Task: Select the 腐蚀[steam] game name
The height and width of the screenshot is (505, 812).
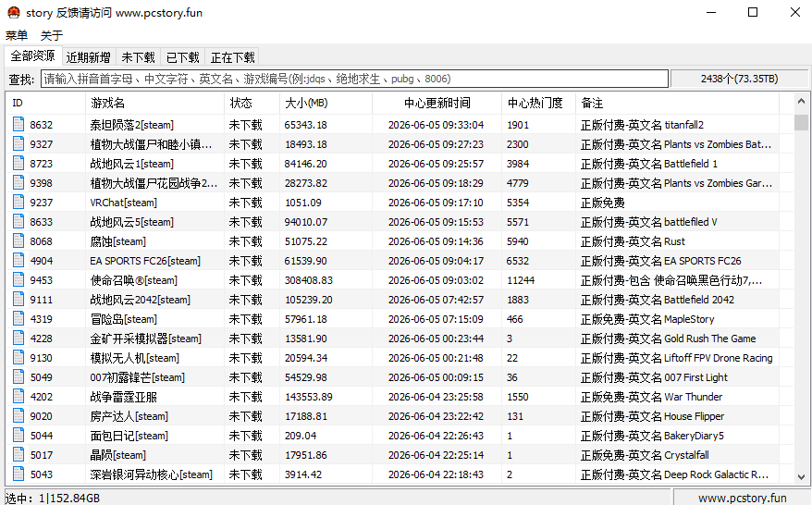Action: tap(118, 241)
